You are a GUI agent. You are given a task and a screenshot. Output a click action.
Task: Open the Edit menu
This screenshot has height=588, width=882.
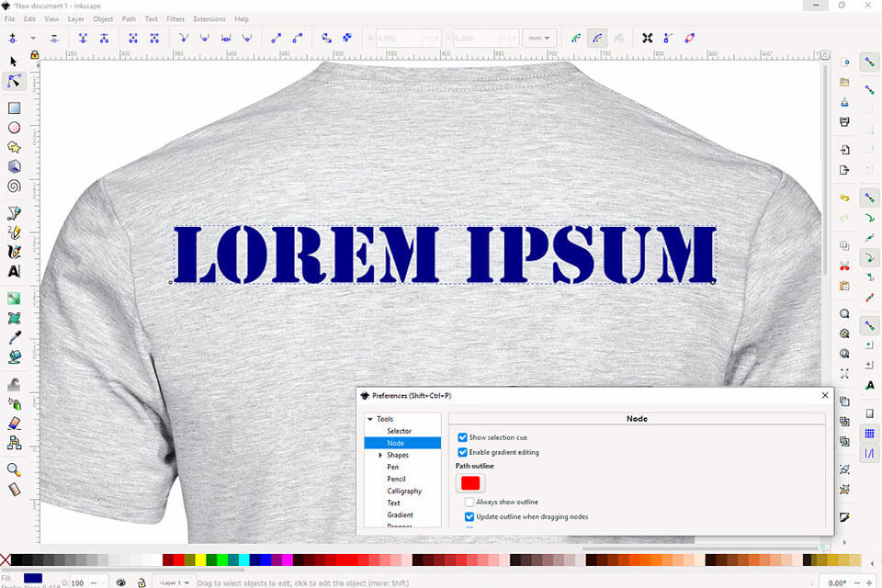click(29, 18)
